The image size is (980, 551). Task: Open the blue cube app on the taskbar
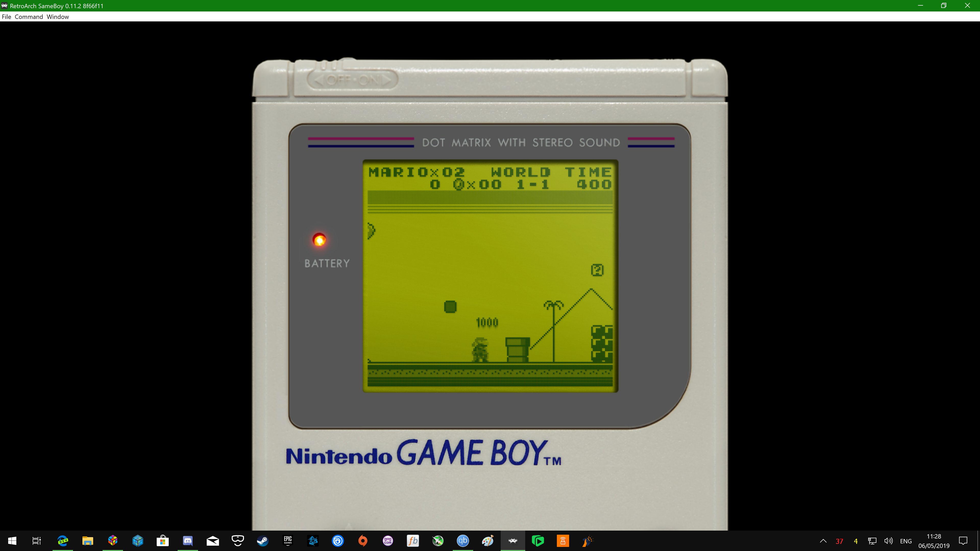(138, 541)
